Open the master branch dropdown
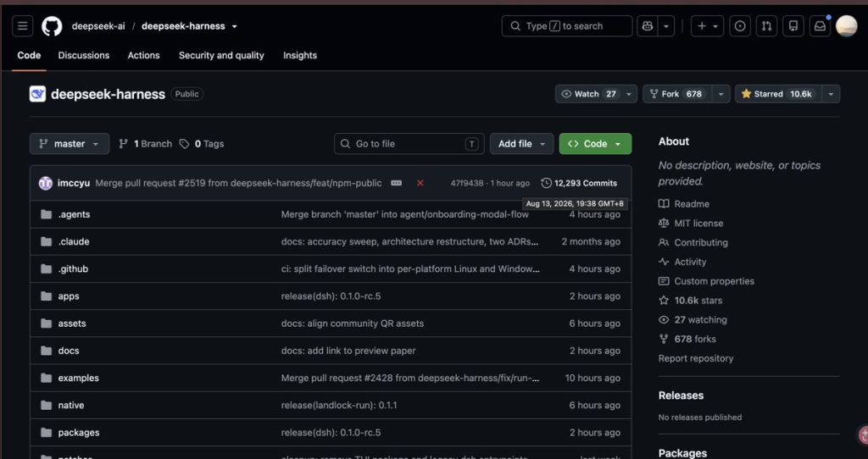The height and width of the screenshot is (459, 868). coord(70,144)
